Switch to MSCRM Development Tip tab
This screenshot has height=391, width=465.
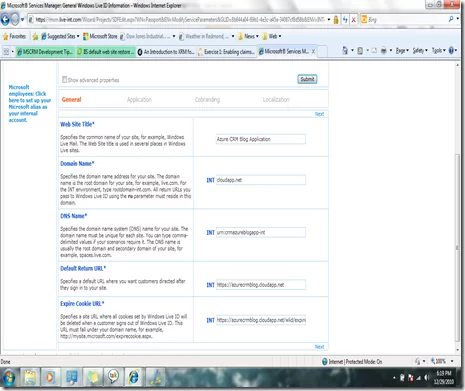45,52
